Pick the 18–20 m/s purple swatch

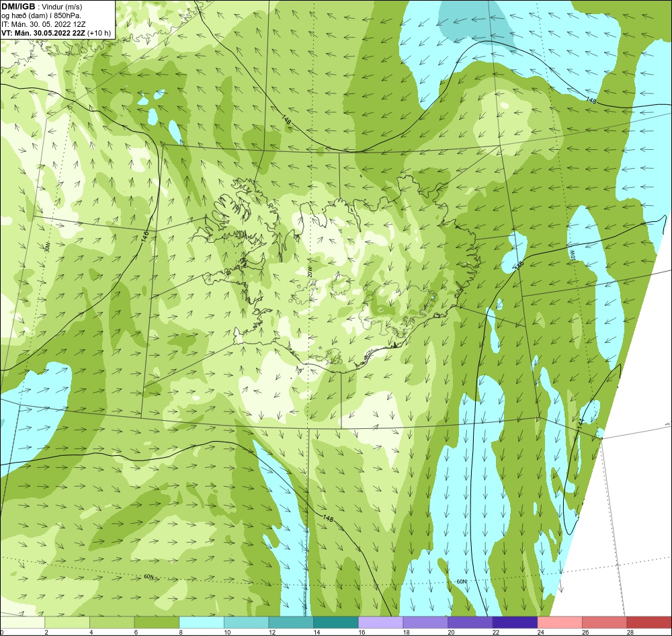pyautogui.click(x=425, y=623)
